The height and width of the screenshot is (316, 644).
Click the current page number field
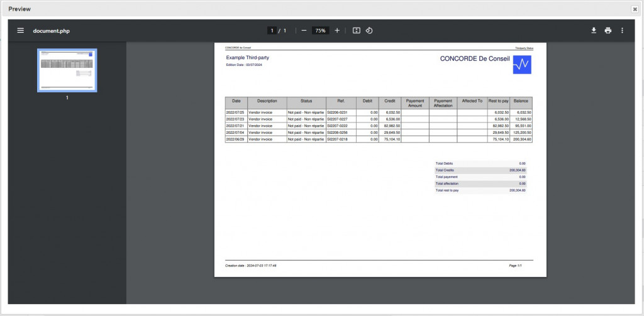[272, 30]
